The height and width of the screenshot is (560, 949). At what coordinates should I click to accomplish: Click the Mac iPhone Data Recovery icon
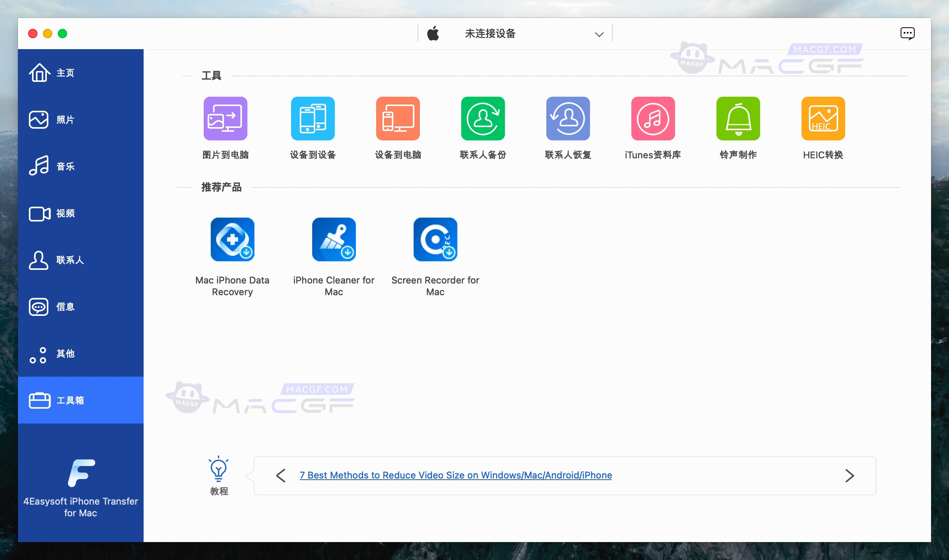232,239
